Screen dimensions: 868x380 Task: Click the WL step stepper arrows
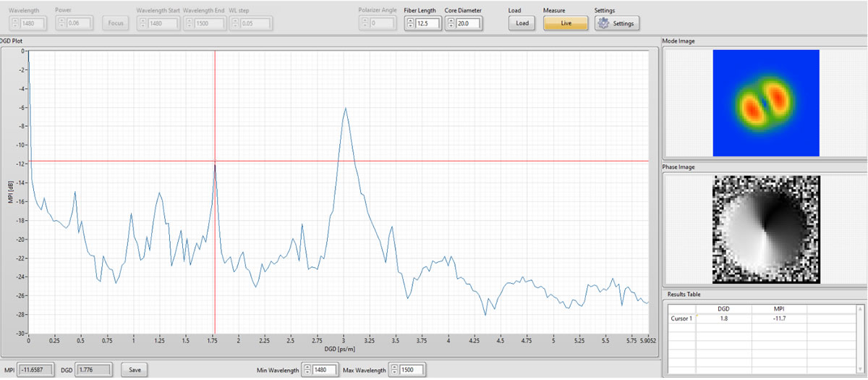tap(234, 23)
